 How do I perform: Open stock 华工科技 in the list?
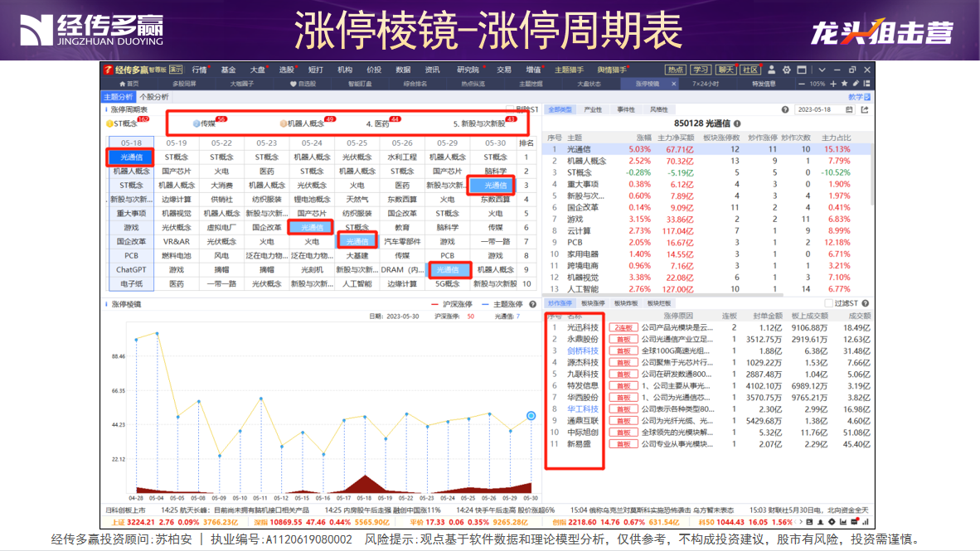583,409
